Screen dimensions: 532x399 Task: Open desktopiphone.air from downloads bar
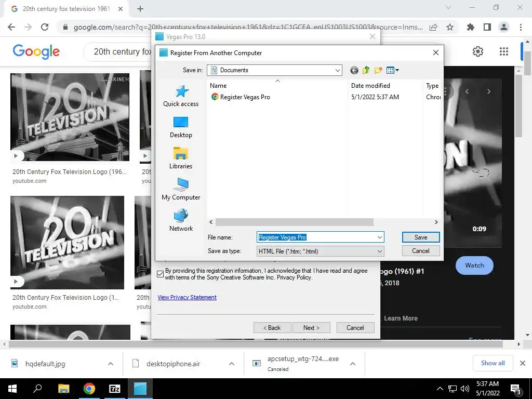pyautogui.click(x=173, y=364)
